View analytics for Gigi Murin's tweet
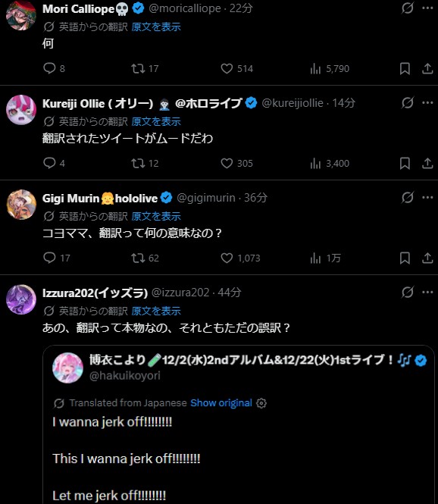The image size is (438, 504). tap(315, 258)
